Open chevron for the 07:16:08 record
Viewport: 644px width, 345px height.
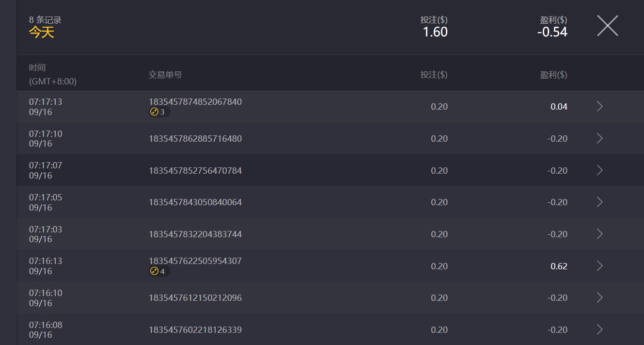[599, 330]
